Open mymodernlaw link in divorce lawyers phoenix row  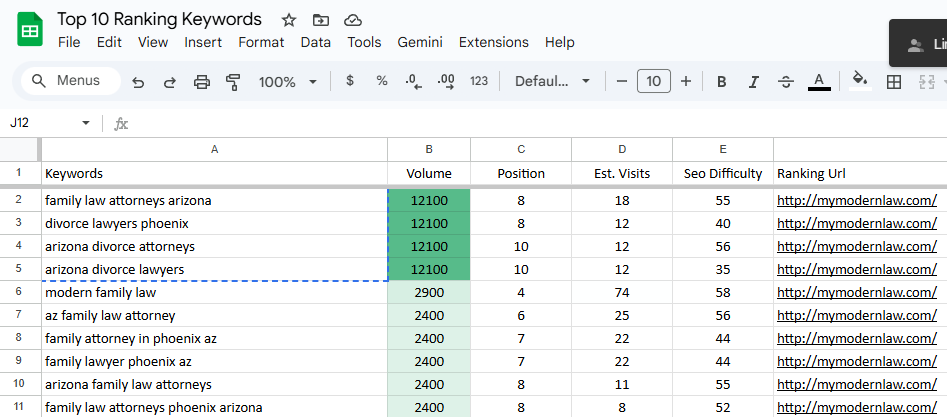[856, 224]
